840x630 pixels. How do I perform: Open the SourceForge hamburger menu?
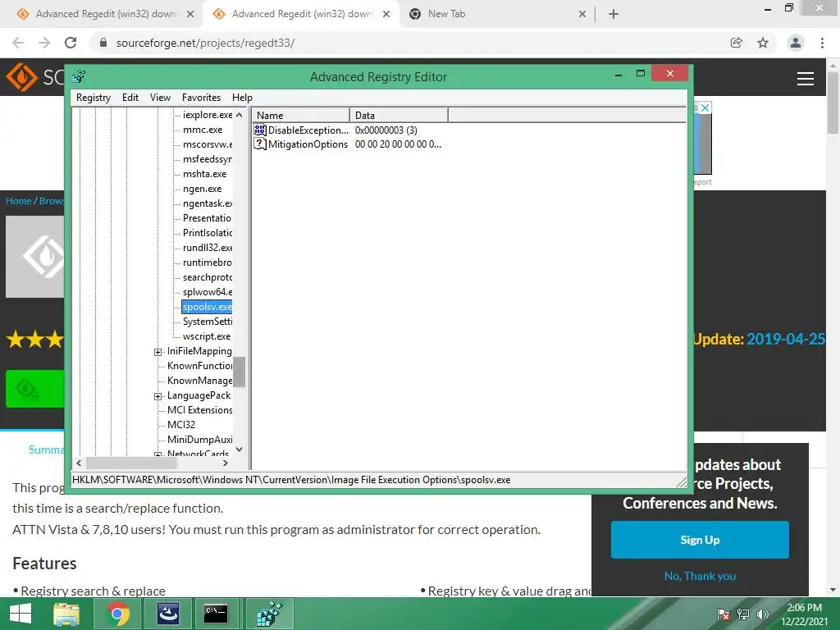click(x=806, y=79)
